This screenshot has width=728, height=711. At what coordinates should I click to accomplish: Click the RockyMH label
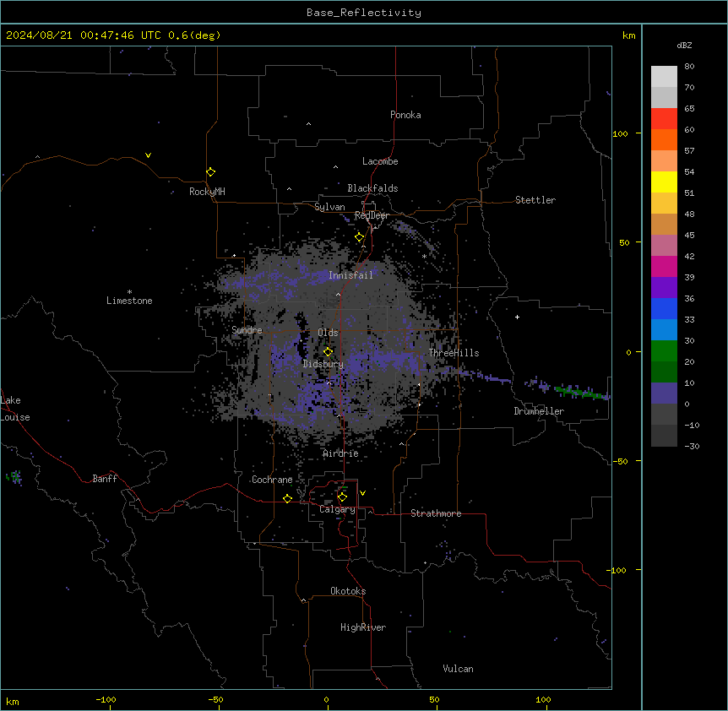coord(207,192)
